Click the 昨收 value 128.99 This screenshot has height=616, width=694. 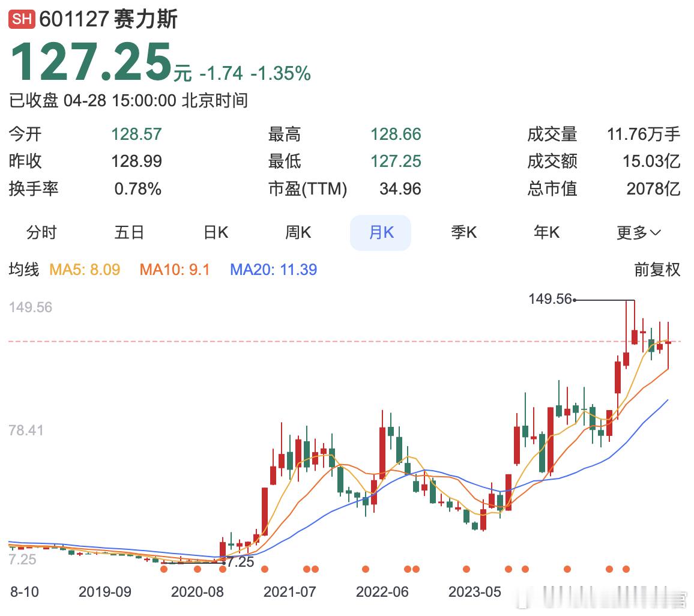(136, 162)
